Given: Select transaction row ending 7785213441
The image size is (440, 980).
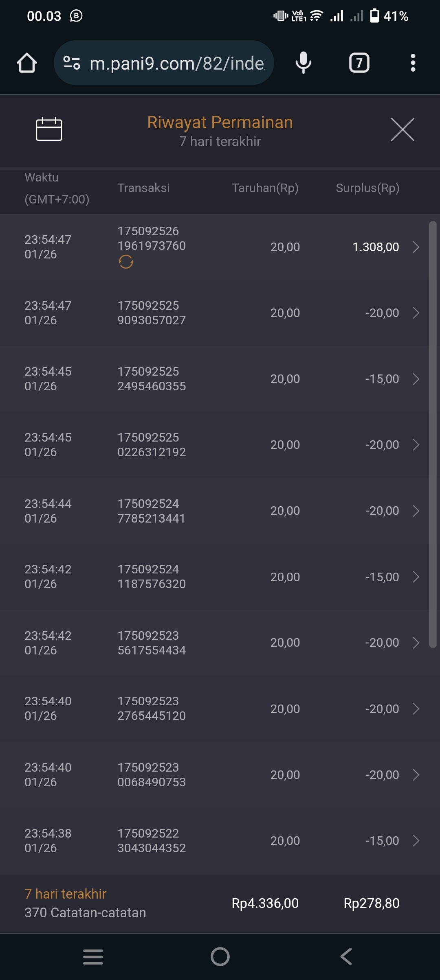Looking at the screenshot, I should click(220, 511).
